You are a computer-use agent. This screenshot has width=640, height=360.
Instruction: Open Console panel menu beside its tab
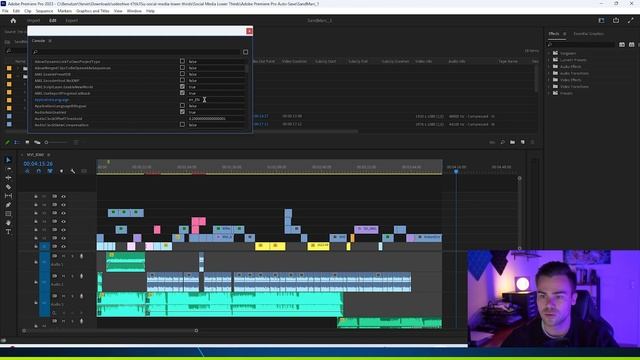point(50,41)
